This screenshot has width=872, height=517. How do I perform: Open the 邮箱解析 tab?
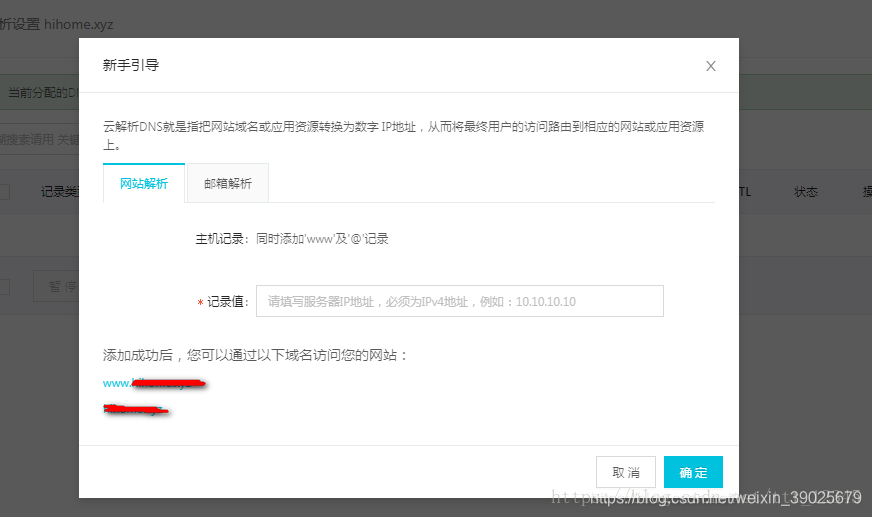[x=228, y=183]
